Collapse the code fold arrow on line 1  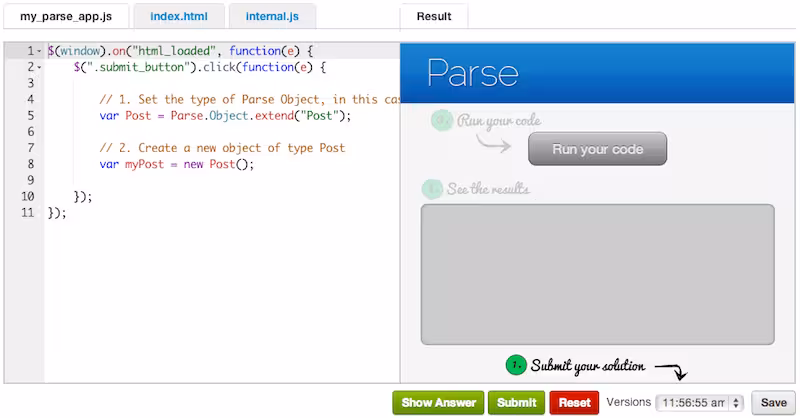click(39, 51)
